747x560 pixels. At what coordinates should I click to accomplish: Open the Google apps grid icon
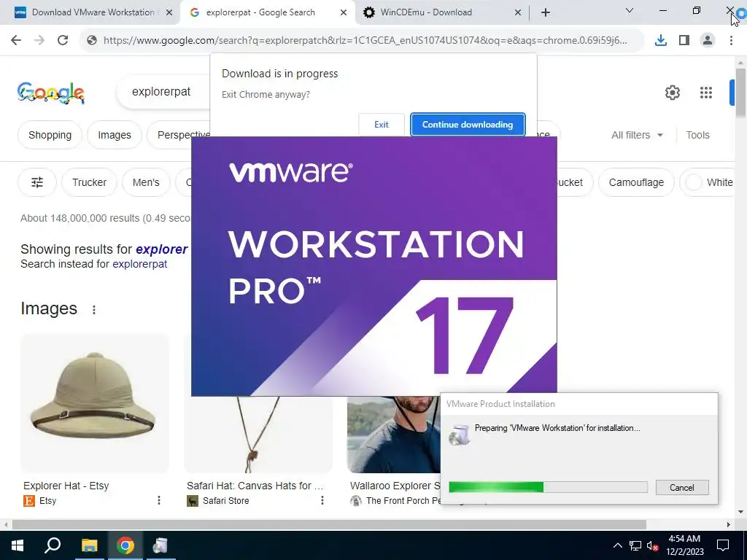pyautogui.click(x=706, y=93)
